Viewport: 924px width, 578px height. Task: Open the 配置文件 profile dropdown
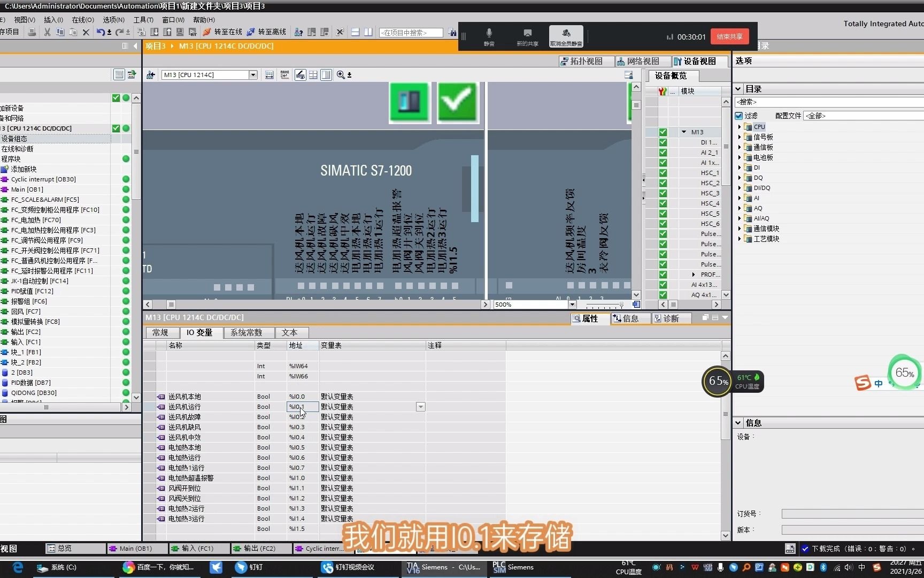point(863,116)
